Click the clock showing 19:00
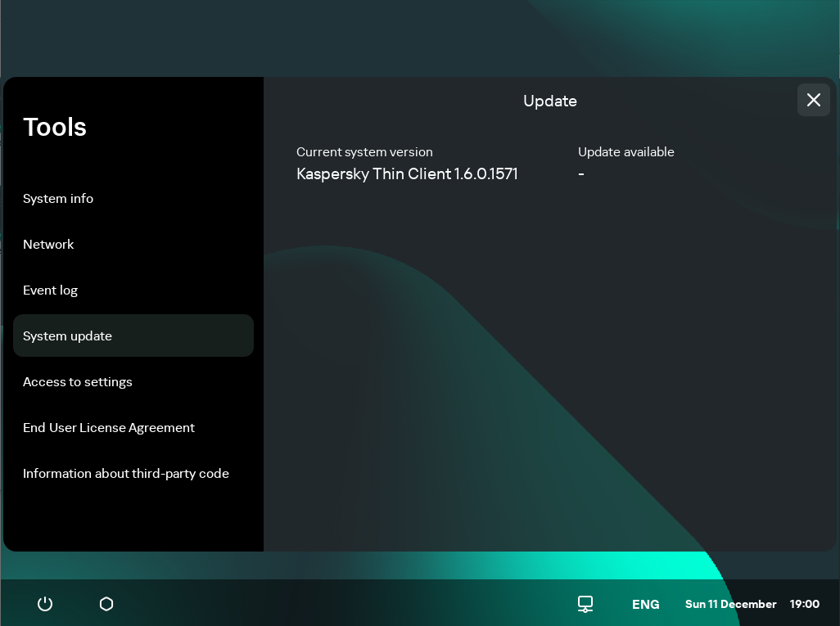 pos(805,604)
